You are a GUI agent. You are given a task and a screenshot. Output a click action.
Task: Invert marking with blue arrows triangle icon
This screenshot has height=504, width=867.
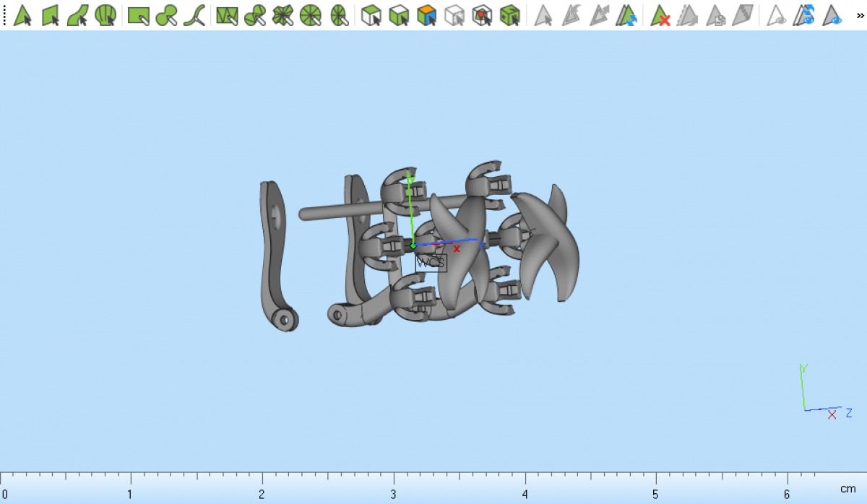point(626,15)
